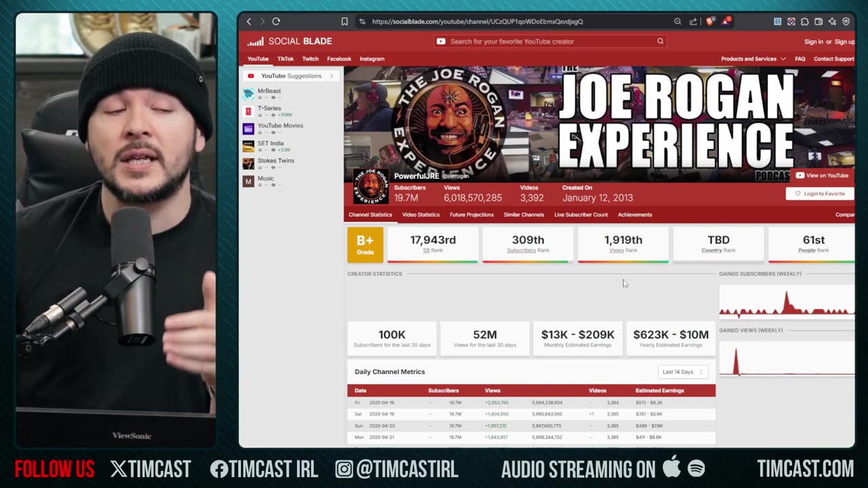Image resolution: width=868 pixels, height=488 pixels.
Task: Click the blue B extension icon in the browser toolbar
Action: (777, 22)
